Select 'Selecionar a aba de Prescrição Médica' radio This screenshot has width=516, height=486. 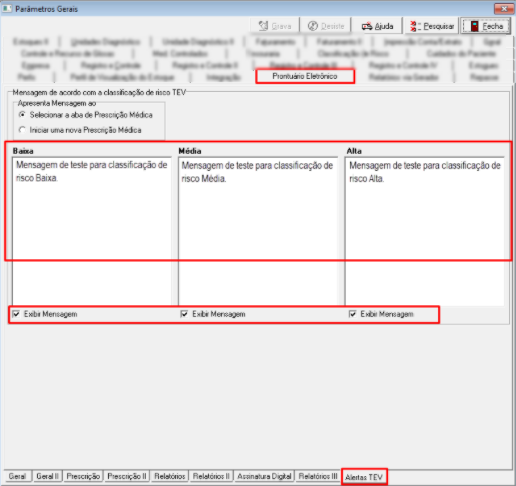(22, 115)
